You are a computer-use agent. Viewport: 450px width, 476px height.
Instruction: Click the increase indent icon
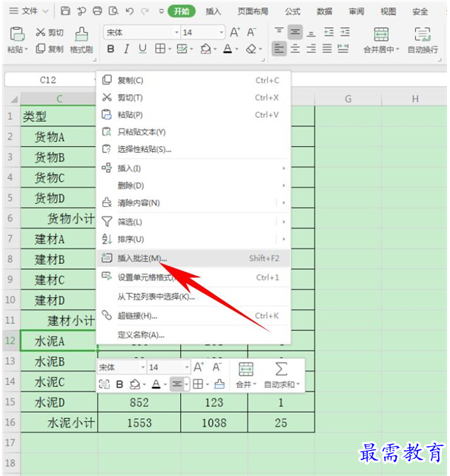pyautogui.click(x=345, y=32)
